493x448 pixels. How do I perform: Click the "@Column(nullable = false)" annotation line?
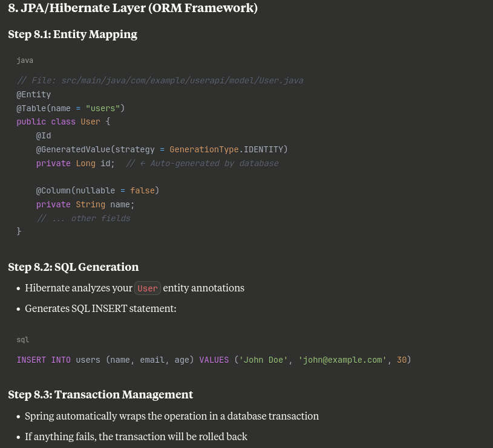98,190
